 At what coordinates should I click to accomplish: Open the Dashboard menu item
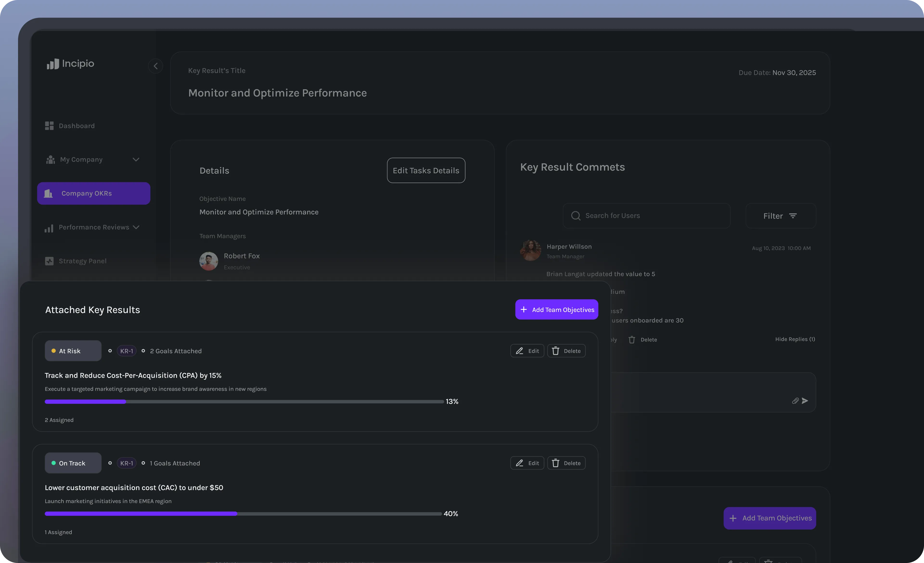pyautogui.click(x=77, y=126)
